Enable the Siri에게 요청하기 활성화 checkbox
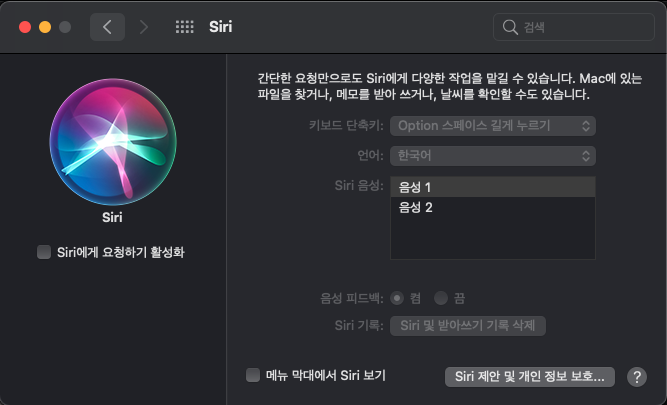The width and height of the screenshot is (667, 405). 44,252
